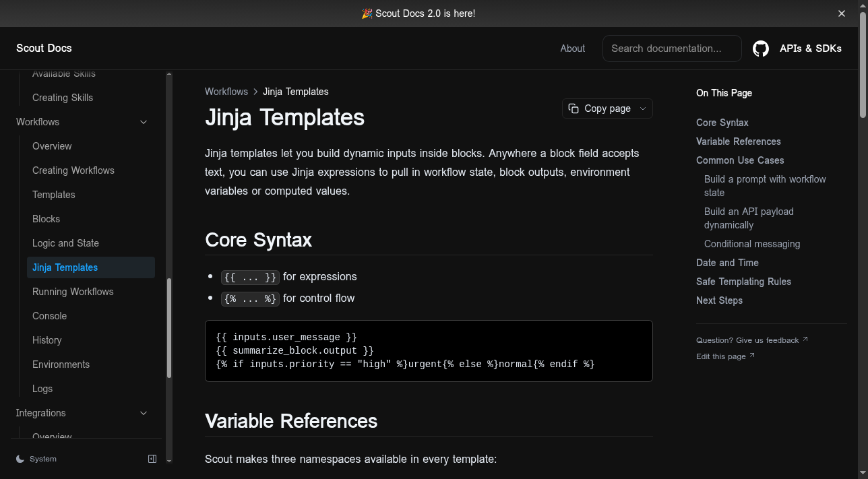Click the code block with inputs.user_message

pyautogui.click(x=429, y=351)
